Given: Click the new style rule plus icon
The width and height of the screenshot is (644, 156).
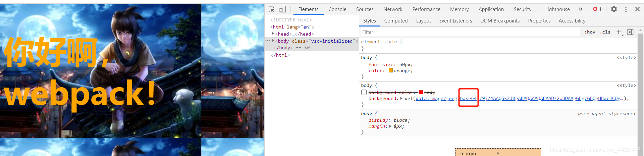Looking at the screenshot, I should [619, 32].
